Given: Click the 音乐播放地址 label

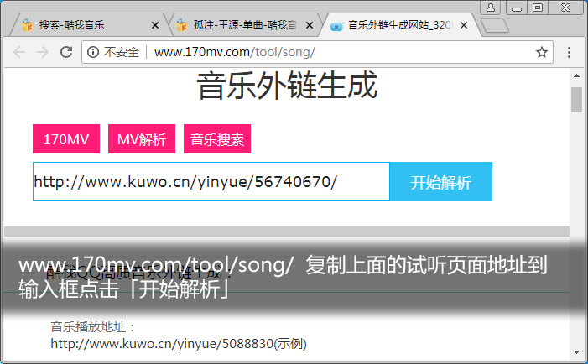Looking at the screenshot, I should [92, 327].
